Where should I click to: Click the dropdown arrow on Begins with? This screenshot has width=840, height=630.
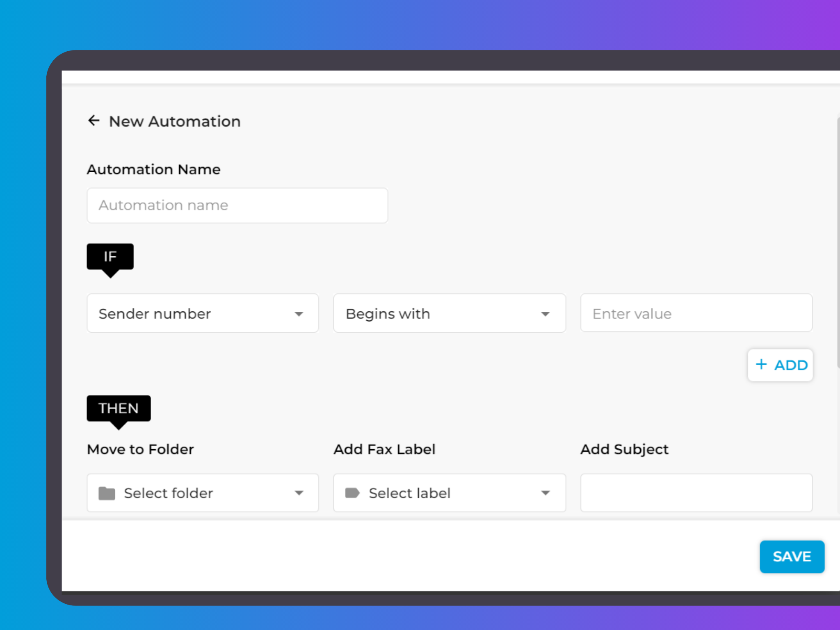(546, 314)
